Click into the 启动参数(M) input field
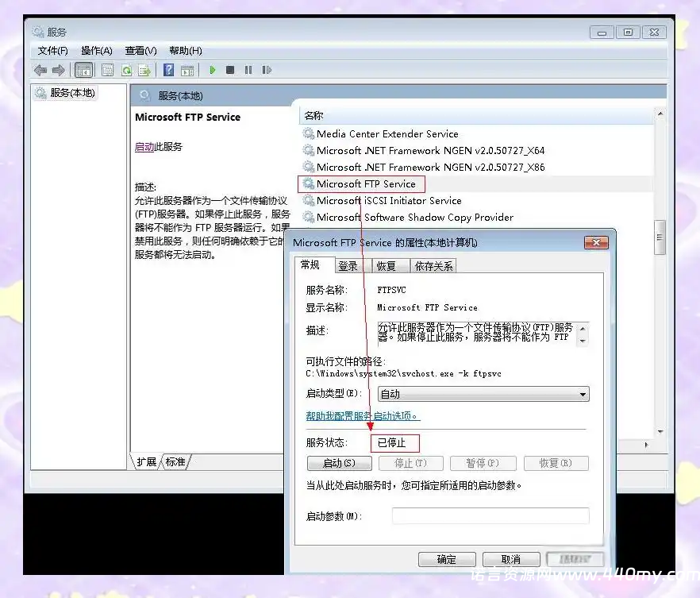The image size is (700, 598). tap(490, 516)
